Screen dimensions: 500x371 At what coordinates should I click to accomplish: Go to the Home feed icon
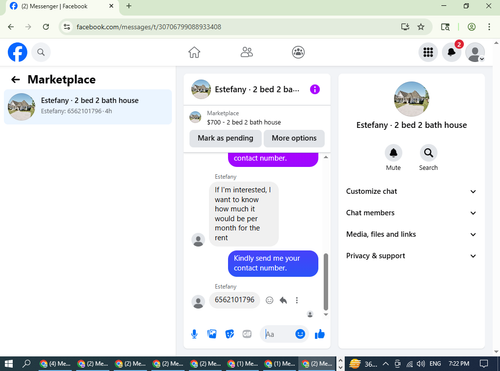194,52
